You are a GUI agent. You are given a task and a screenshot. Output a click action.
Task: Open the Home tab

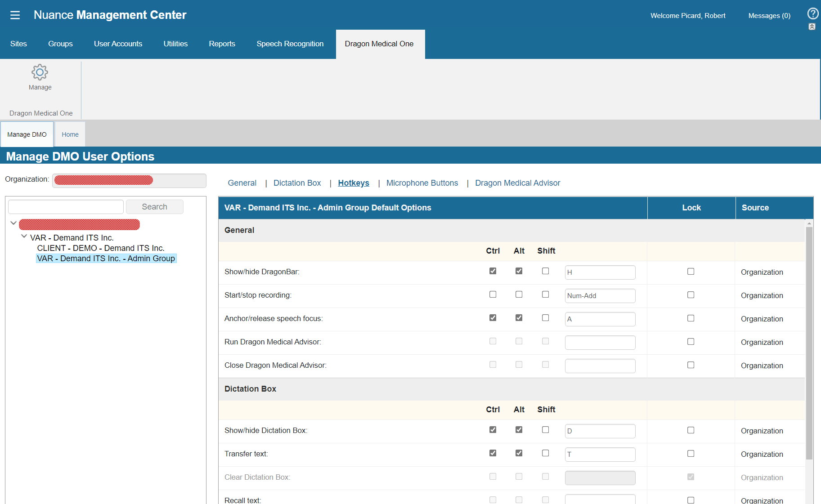tap(70, 134)
